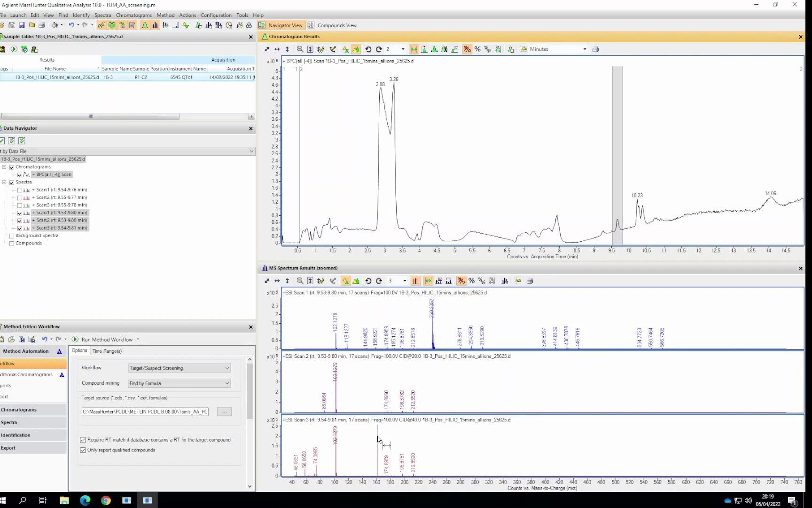Toggle the link panes chain icon

point(101,25)
